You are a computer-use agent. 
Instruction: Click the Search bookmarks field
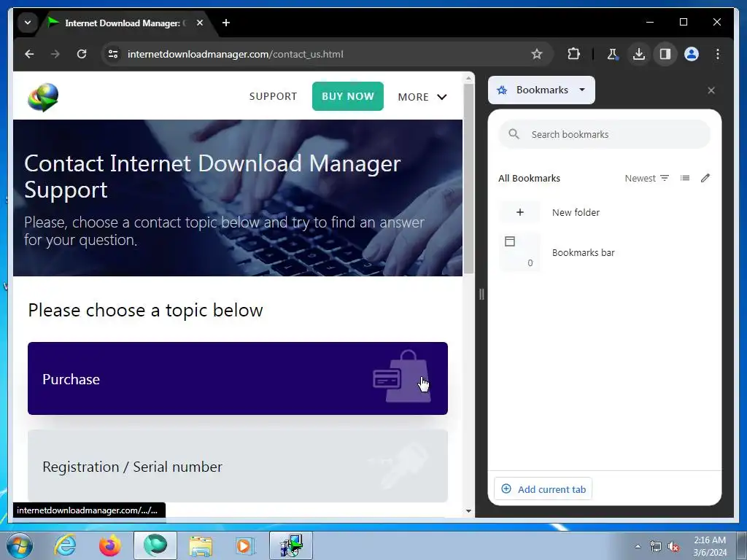pos(605,134)
